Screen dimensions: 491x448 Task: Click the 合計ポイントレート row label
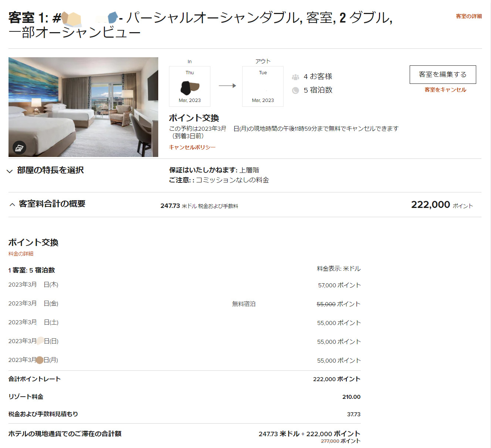point(34,379)
